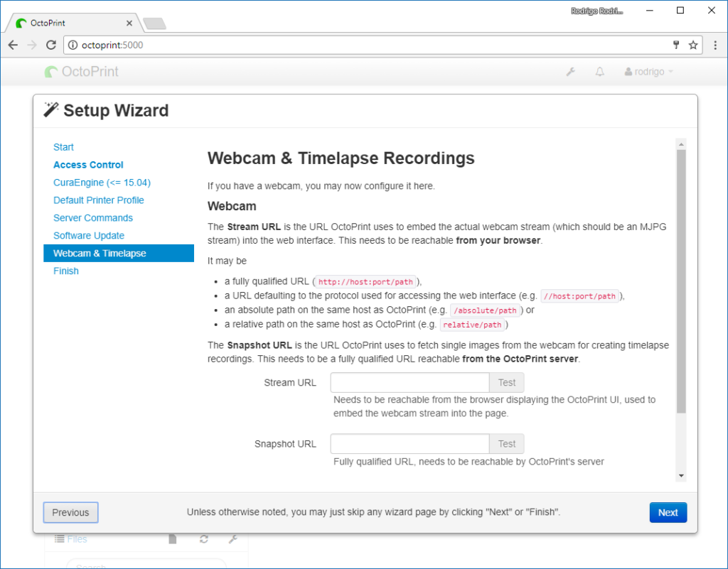The image size is (728, 569).
Task: Open the Software Update step
Action: 89,235
